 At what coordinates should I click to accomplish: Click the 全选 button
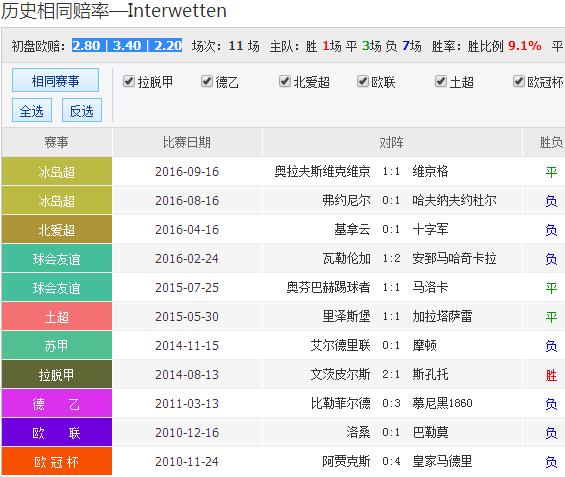click(32, 110)
